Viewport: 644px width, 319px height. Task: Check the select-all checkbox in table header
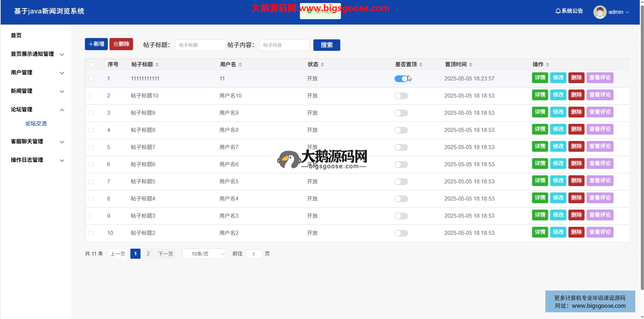92,65
